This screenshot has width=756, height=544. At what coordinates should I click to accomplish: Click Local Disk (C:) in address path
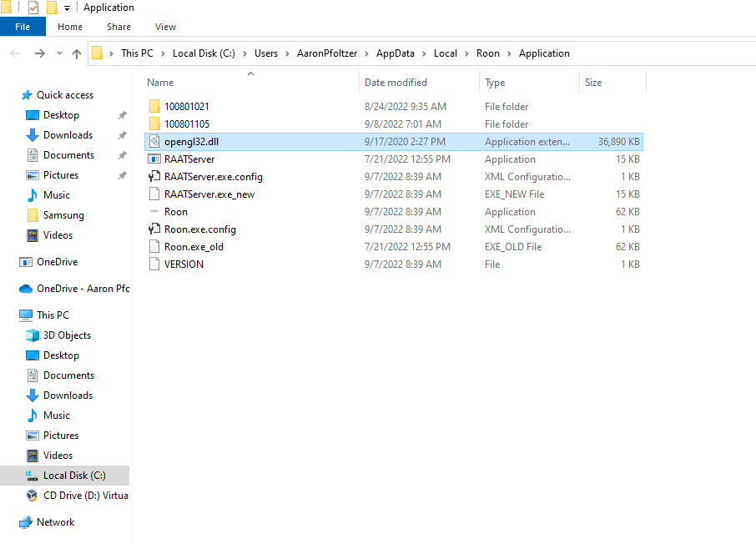pos(204,53)
